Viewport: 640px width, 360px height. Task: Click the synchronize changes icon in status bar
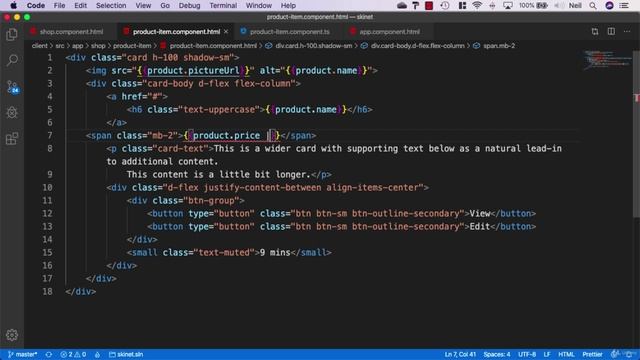pyautogui.click(x=49, y=354)
